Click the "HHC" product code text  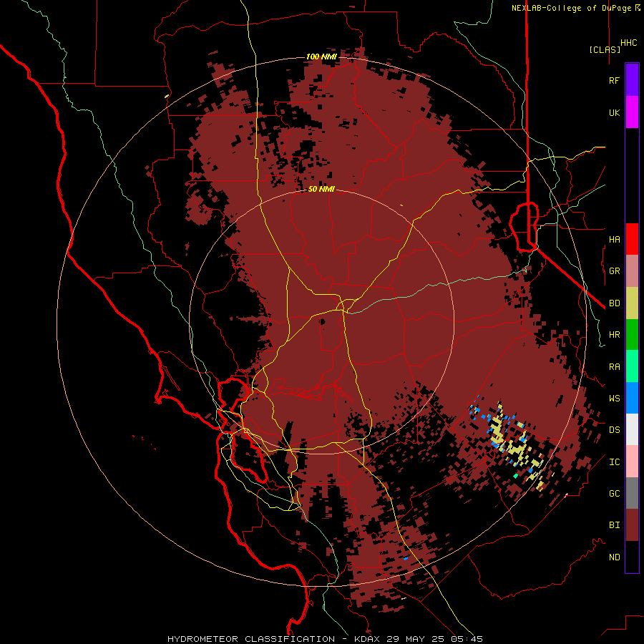pyautogui.click(x=628, y=43)
